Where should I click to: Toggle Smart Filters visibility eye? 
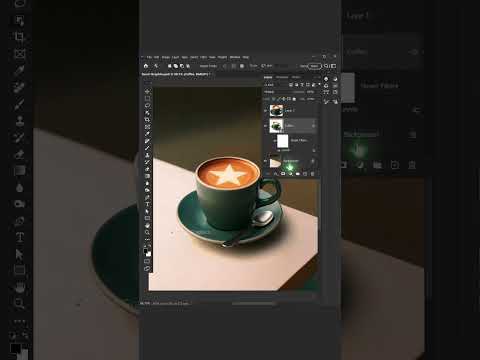(275, 141)
